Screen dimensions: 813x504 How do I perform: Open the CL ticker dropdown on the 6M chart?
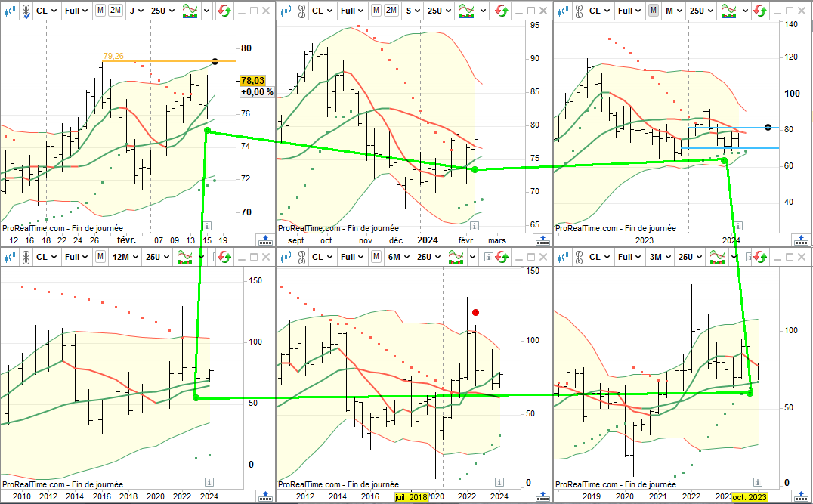pos(323,257)
